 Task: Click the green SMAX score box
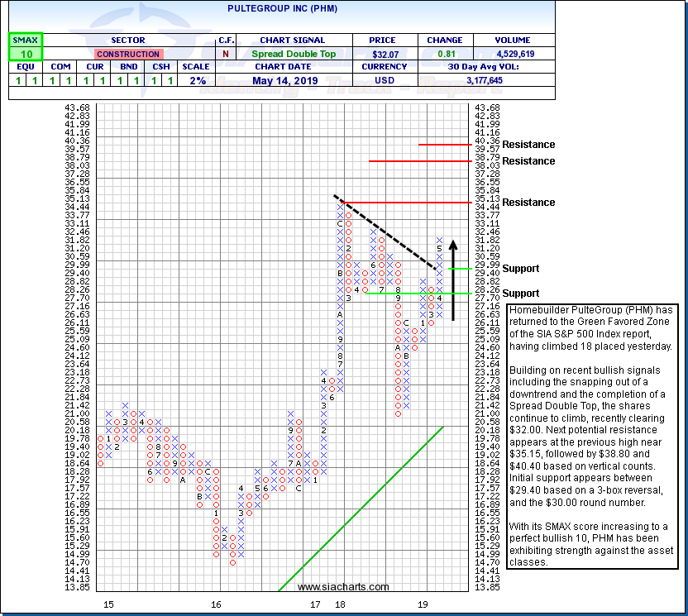[x=26, y=54]
